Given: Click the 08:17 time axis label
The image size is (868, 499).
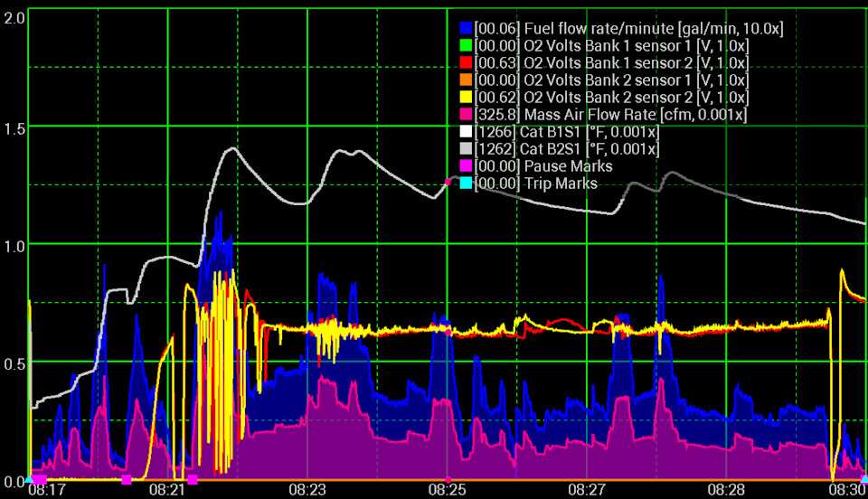Looking at the screenshot, I should (x=46, y=490).
